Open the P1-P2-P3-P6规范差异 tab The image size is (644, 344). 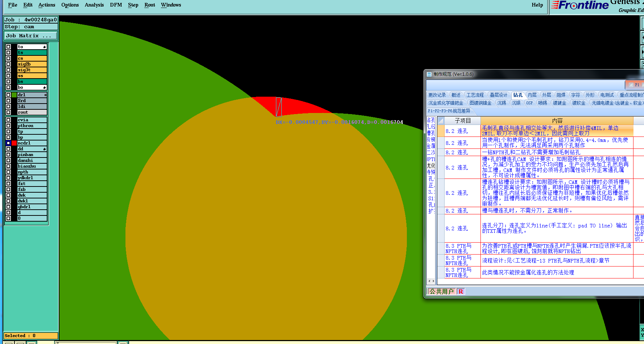point(449,111)
